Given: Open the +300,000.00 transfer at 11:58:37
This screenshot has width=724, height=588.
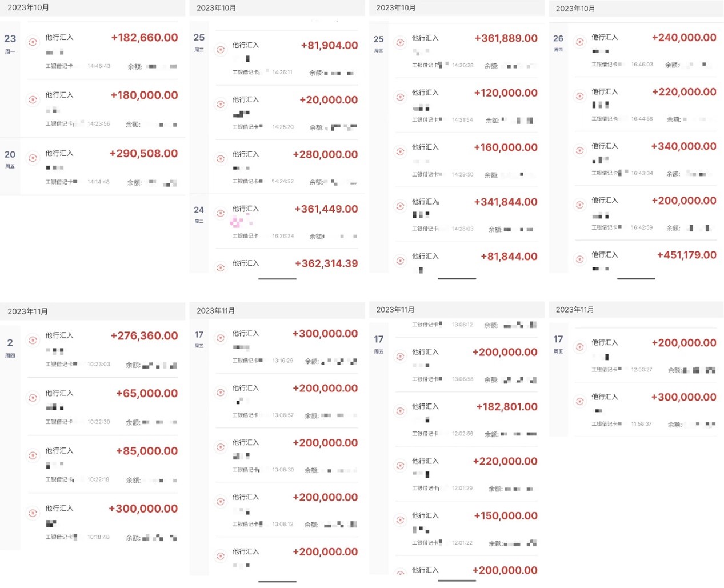Looking at the screenshot, I should 646,410.
